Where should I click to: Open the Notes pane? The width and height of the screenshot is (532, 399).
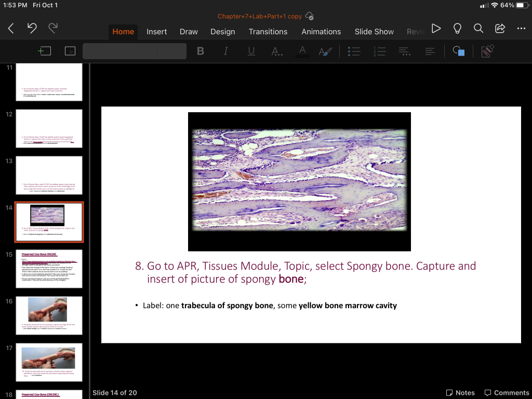point(460,393)
